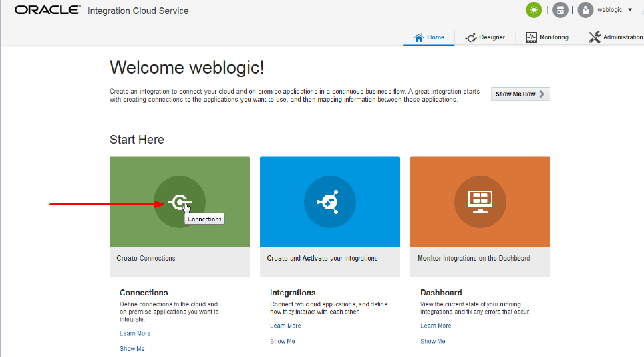Click Learn More under Connections
The image size is (644, 357).
click(x=135, y=333)
